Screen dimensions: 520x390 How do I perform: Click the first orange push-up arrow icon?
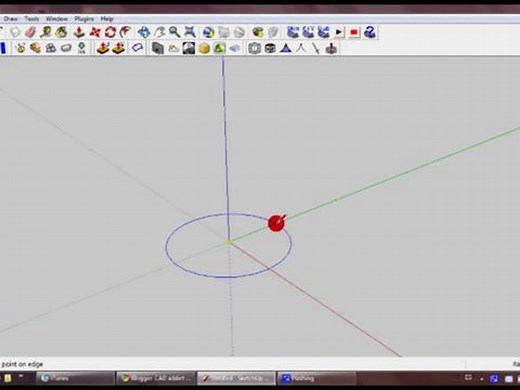(103, 48)
